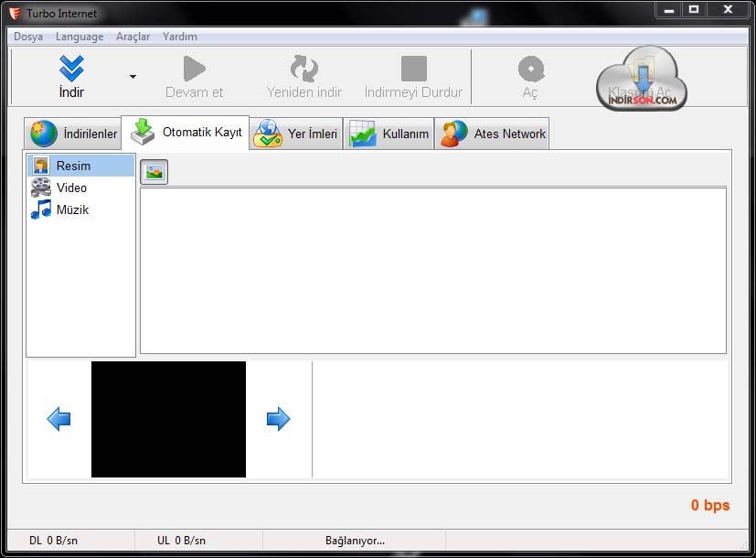Switch to the Yer İmleri tab
Screen dimensions: 756x558
click(x=296, y=134)
